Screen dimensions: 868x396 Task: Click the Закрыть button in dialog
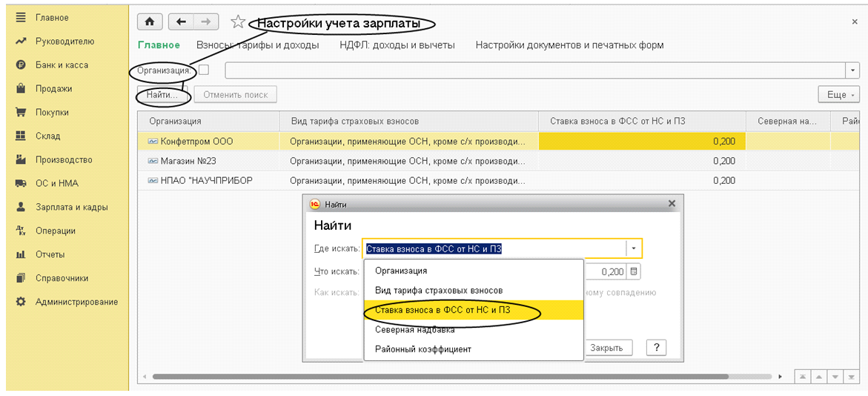pyautogui.click(x=606, y=348)
